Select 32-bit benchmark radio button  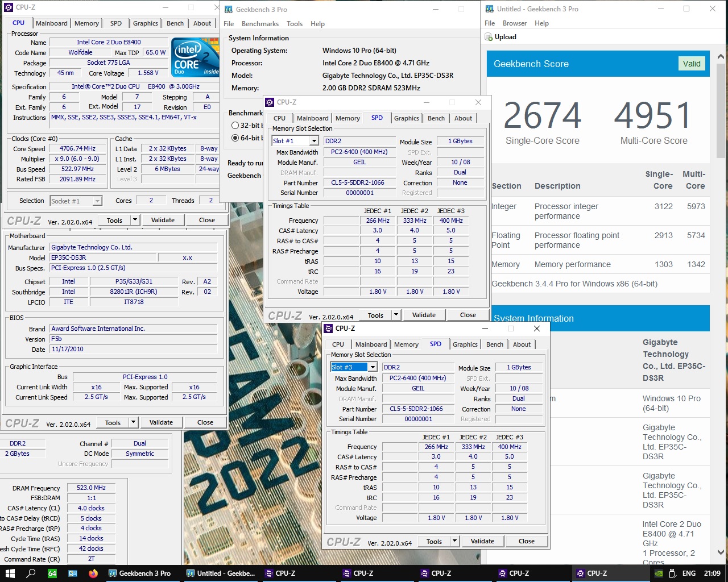[235, 126]
